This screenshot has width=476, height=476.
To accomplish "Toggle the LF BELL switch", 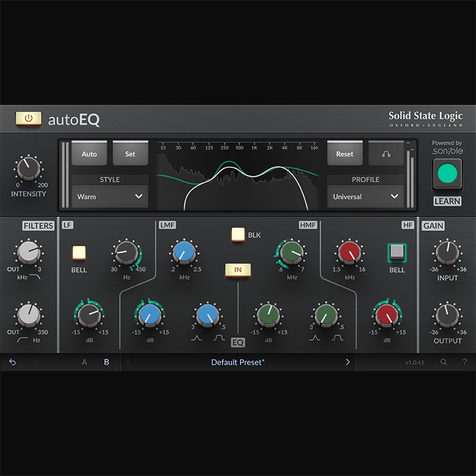I will pos(79,253).
